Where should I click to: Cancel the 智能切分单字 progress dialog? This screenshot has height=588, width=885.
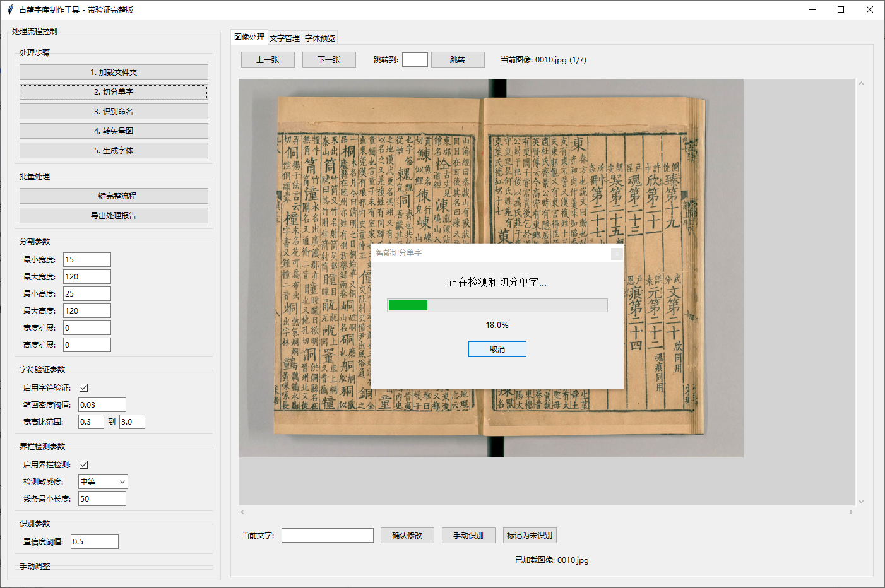click(497, 349)
